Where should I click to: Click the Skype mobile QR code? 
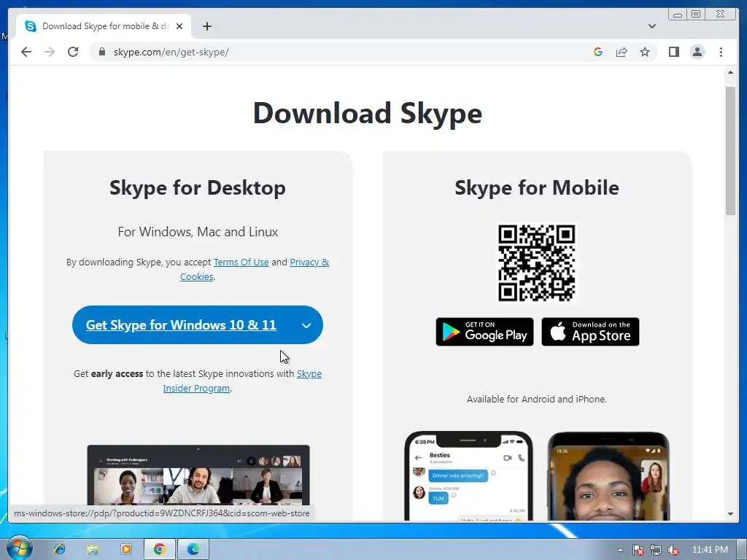536,262
